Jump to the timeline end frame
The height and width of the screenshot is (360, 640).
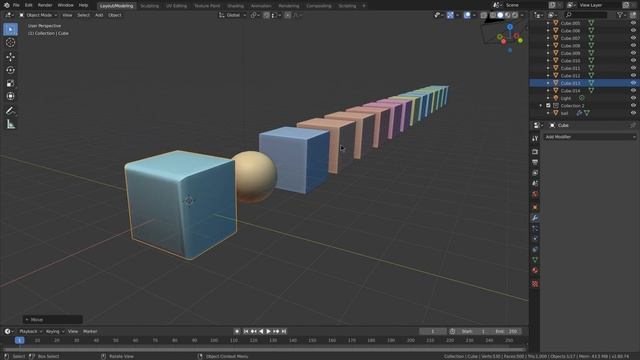(284, 331)
